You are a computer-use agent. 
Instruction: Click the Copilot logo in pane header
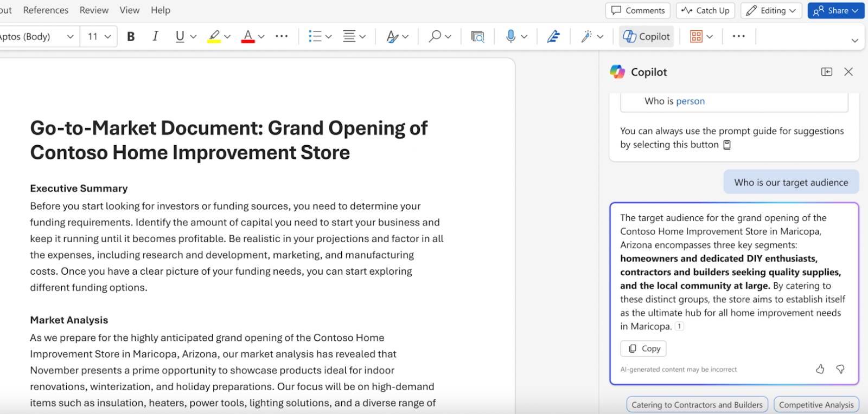click(617, 72)
